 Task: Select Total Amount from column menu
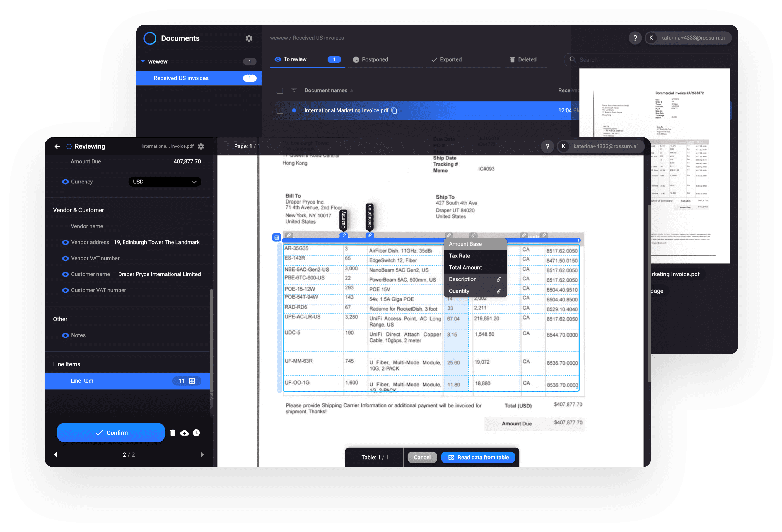475,267
